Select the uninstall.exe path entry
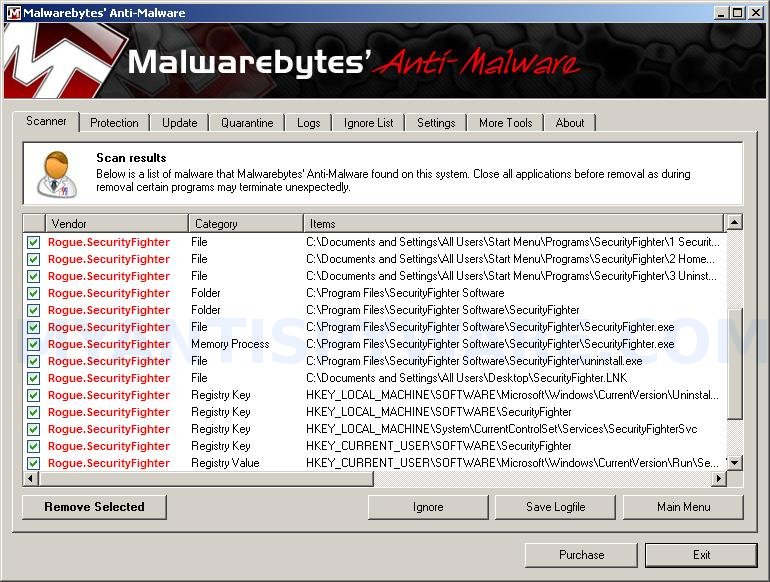Image resolution: width=770 pixels, height=582 pixels. pyautogui.click(x=474, y=361)
